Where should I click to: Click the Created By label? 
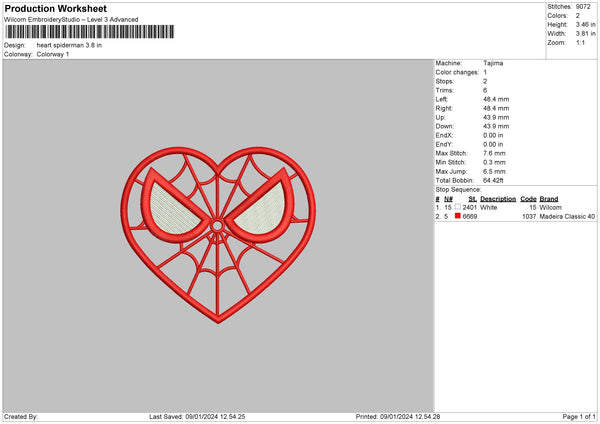pos(21,417)
